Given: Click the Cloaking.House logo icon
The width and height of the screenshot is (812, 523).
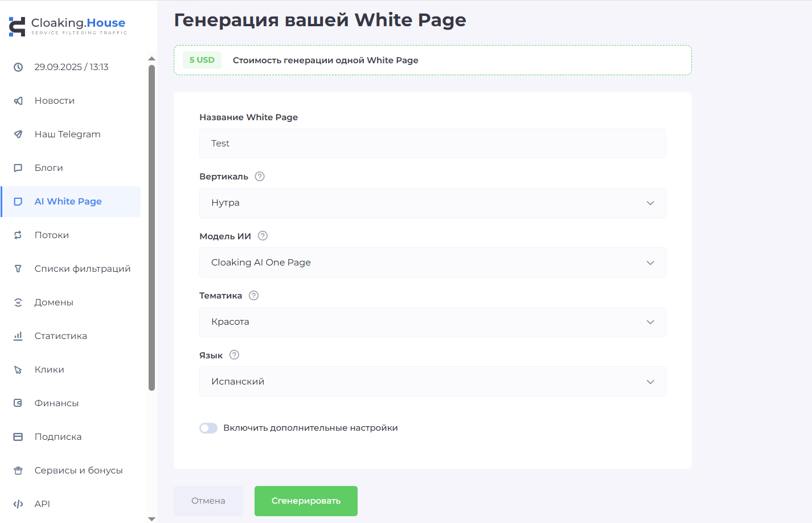Looking at the screenshot, I should coord(17,26).
